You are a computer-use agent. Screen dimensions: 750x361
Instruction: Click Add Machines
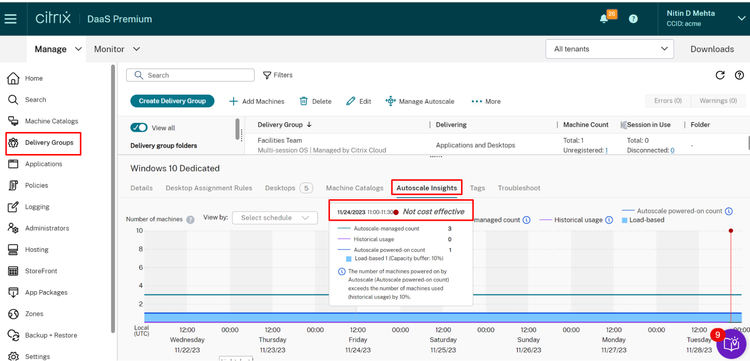click(257, 101)
